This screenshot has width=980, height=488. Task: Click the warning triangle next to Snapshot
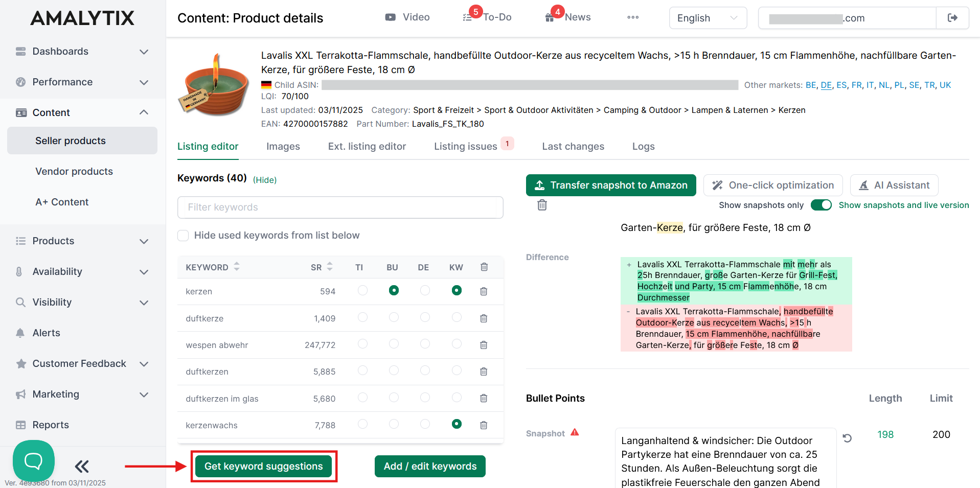coord(575,432)
